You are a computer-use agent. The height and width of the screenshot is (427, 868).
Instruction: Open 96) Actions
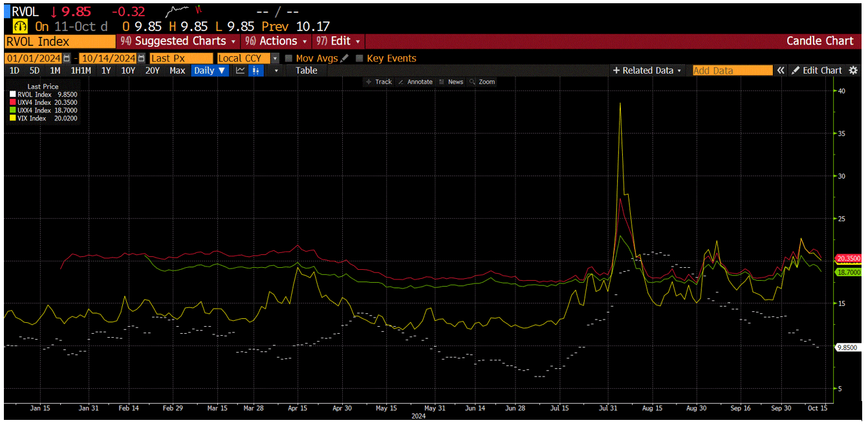point(276,41)
